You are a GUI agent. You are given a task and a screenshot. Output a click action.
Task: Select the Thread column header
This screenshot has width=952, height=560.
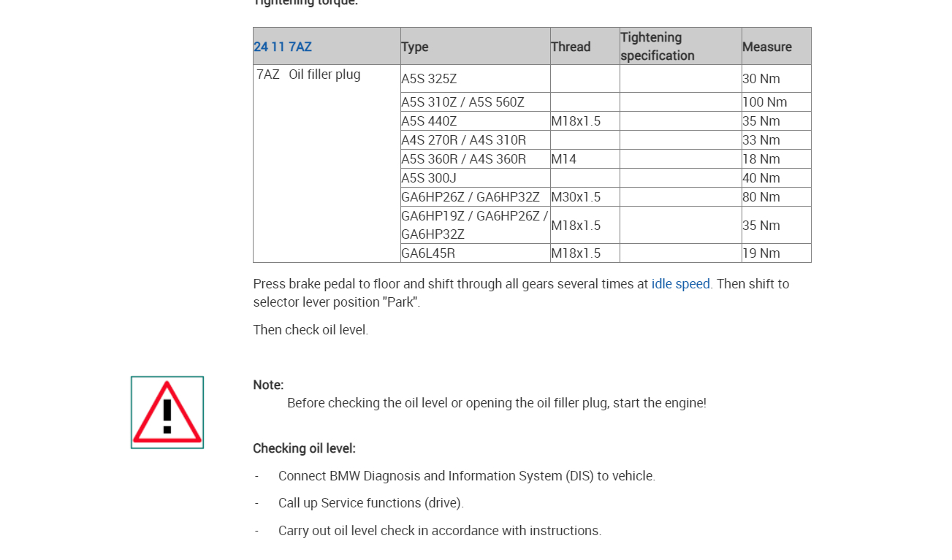(571, 47)
